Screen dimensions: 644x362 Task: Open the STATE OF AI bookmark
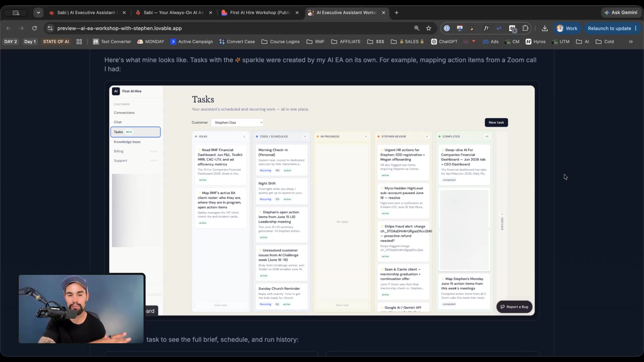pyautogui.click(x=56, y=42)
